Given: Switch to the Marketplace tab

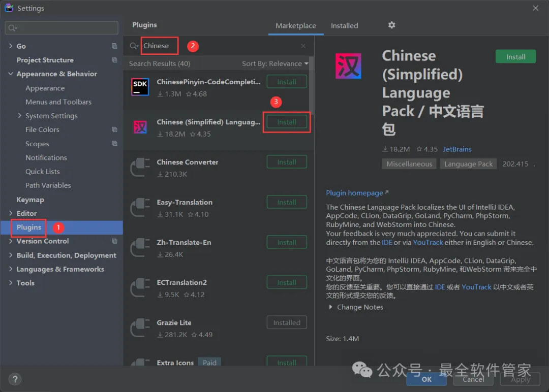Looking at the screenshot, I should tap(296, 25).
